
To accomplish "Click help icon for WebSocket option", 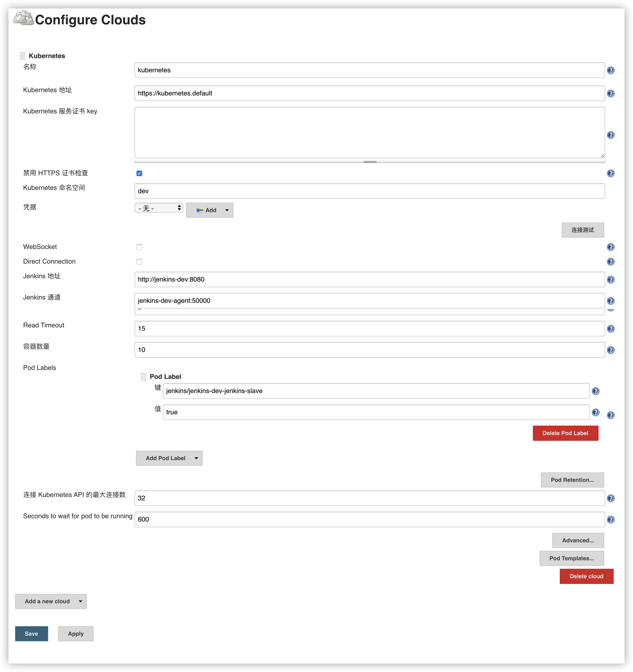I will [x=610, y=247].
